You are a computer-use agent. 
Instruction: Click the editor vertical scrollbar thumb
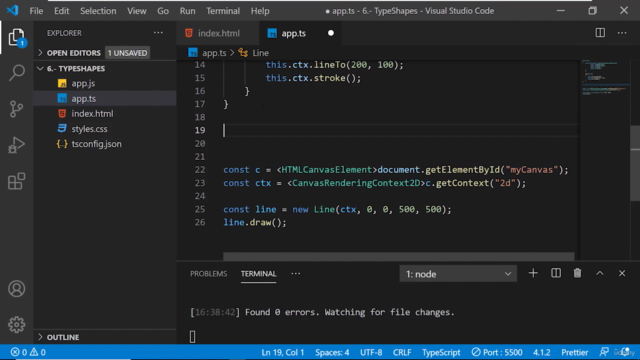[635, 163]
